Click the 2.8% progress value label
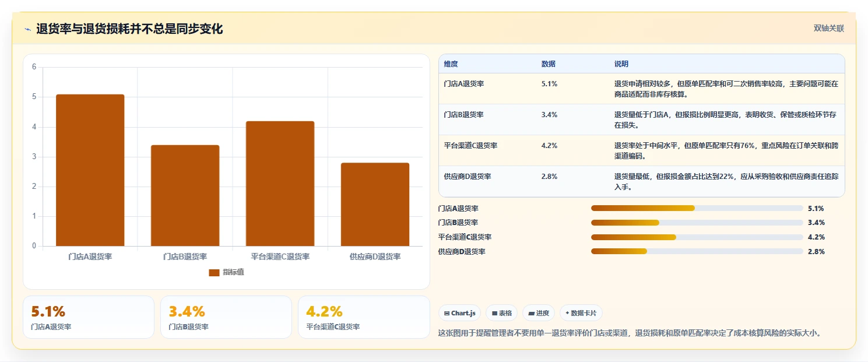 tap(816, 252)
